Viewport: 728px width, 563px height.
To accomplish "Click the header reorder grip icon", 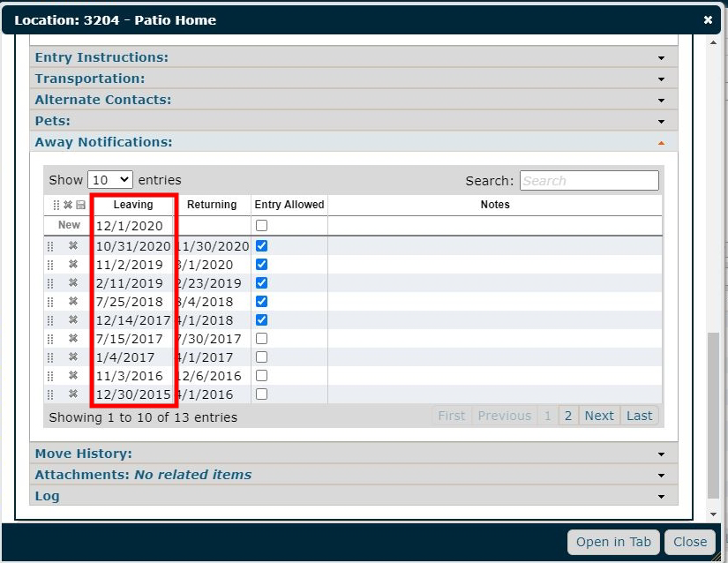I will pyautogui.click(x=56, y=205).
